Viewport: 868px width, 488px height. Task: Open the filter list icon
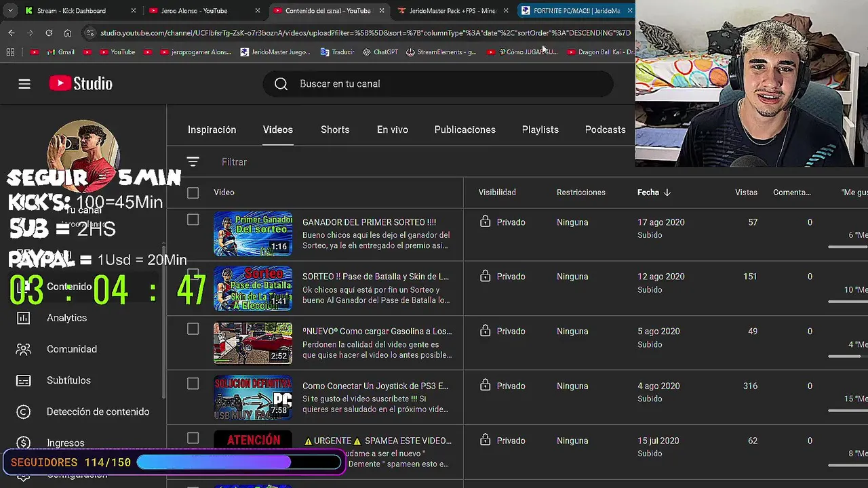[x=193, y=162]
